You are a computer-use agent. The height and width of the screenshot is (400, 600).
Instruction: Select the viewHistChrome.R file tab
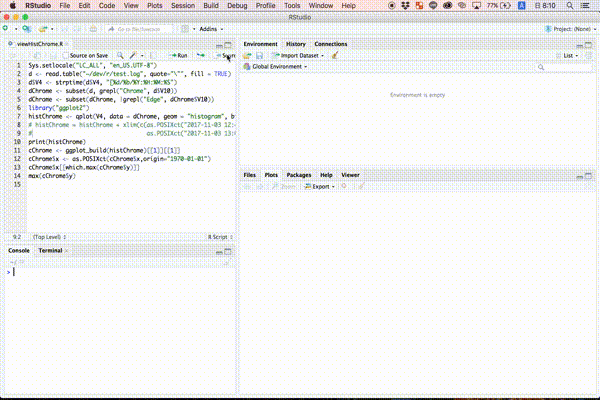tap(40, 44)
